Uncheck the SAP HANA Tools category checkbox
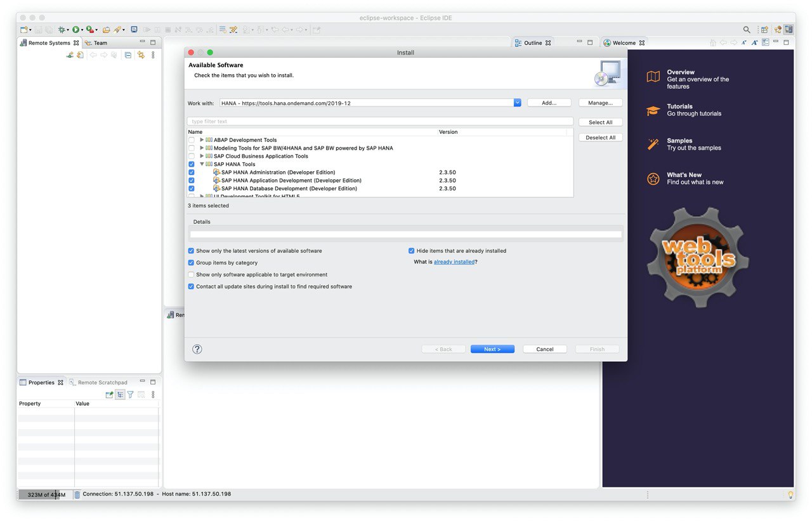 tap(192, 165)
